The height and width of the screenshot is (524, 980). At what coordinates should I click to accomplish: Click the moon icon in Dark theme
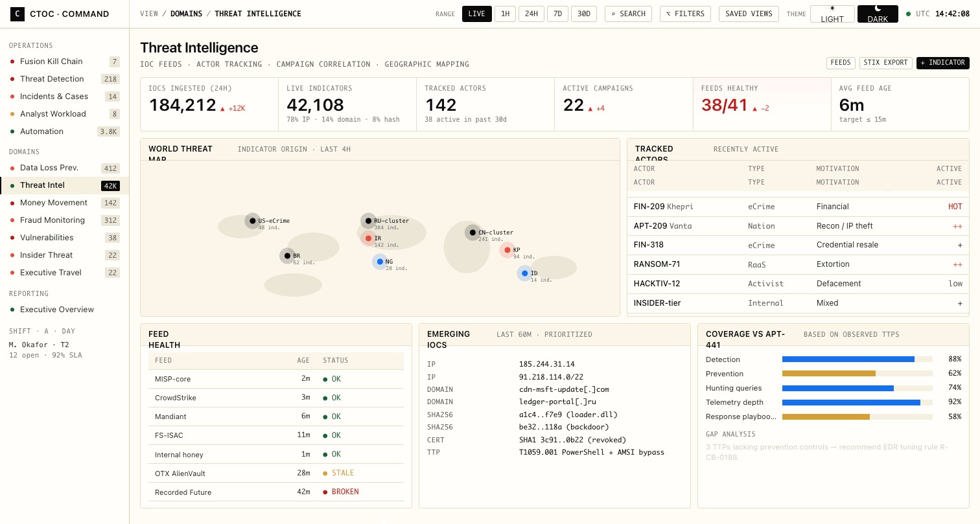[x=878, y=8]
